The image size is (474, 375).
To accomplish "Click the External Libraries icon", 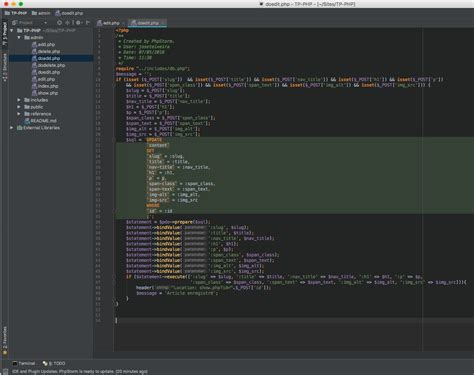I will tap(20, 128).
